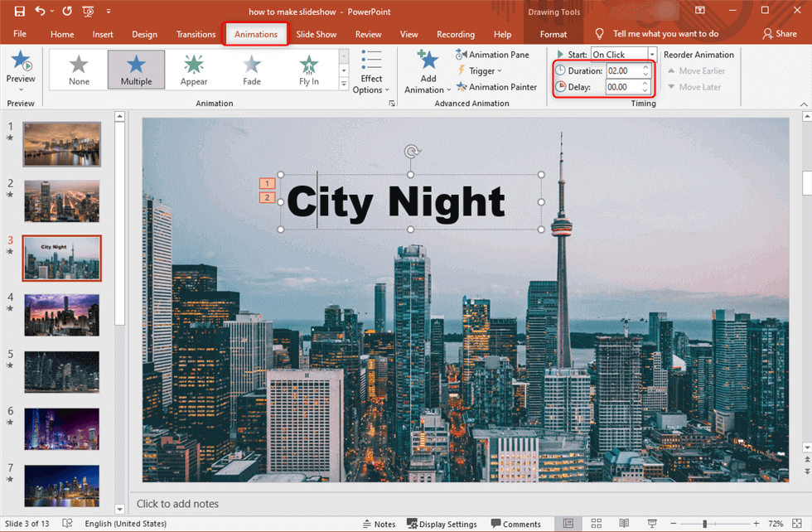Switch to Normal view
The width and height of the screenshot is (812, 532).
point(568,524)
